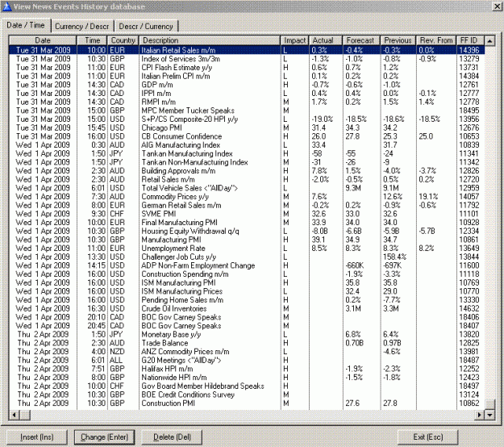Click the Insert (Ins) button
Viewport: 504px width, 447px height.
pos(37,437)
